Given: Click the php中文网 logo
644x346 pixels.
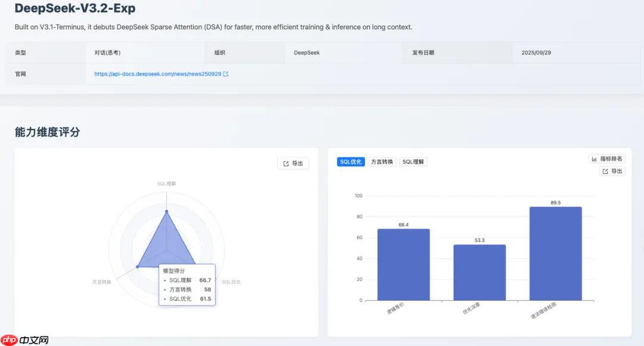Looking at the screenshot, I should 24,338.
